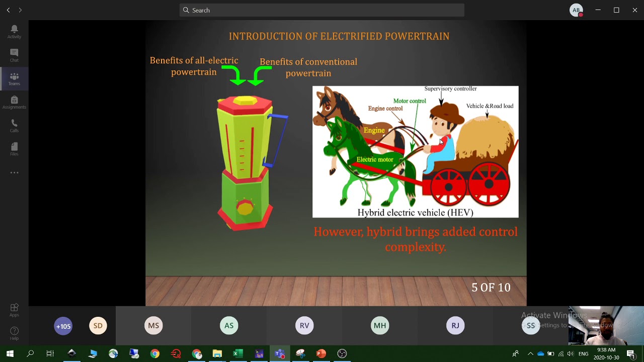Open the Files section
Screen dimensions: 644x362
(x=14, y=149)
